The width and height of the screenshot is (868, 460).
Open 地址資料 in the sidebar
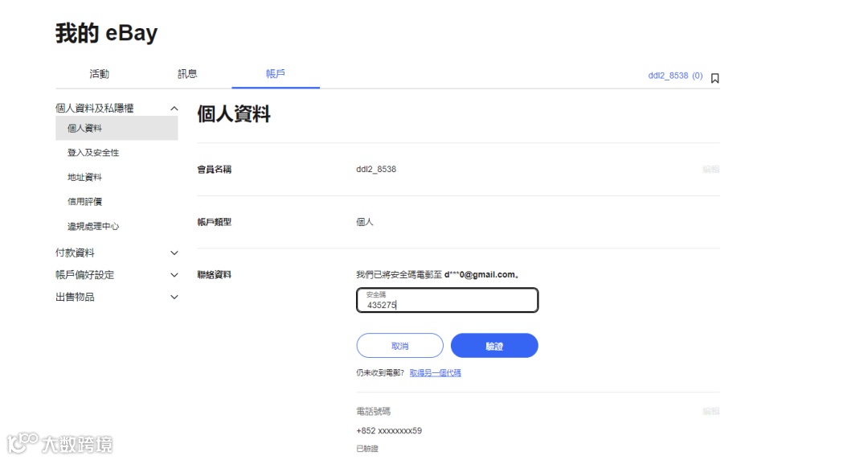pos(84,177)
